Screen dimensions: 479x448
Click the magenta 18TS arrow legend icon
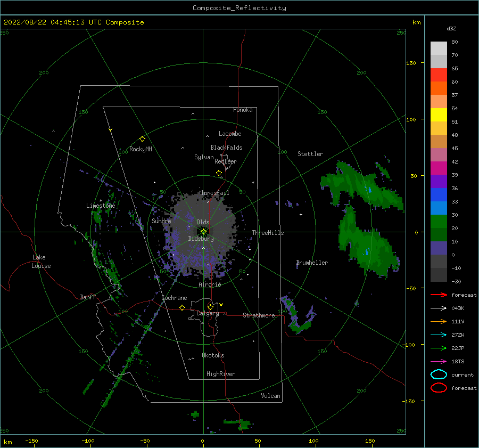(439, 362)
